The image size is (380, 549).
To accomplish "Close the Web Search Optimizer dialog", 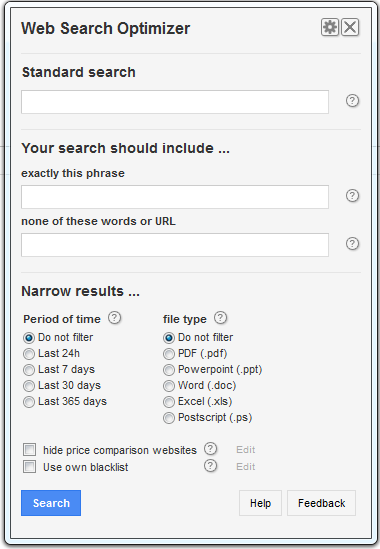I will (x=350, y=27).
